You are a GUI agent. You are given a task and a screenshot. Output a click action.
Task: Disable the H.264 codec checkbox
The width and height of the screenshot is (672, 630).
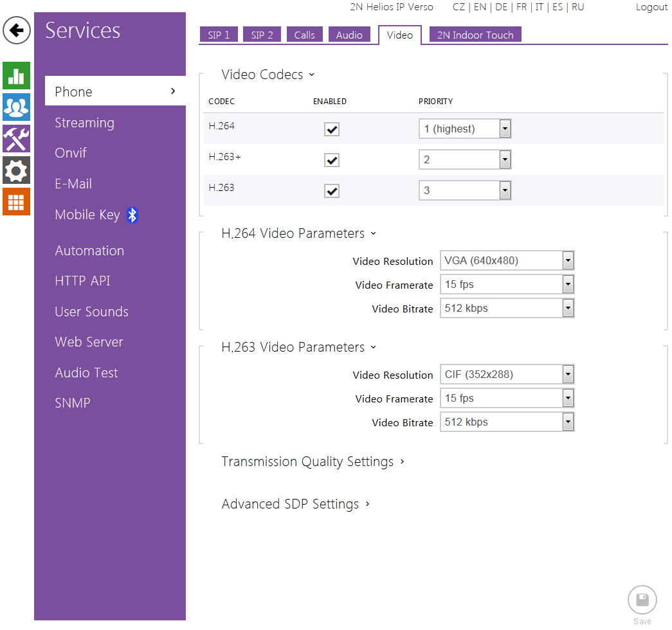332,130
